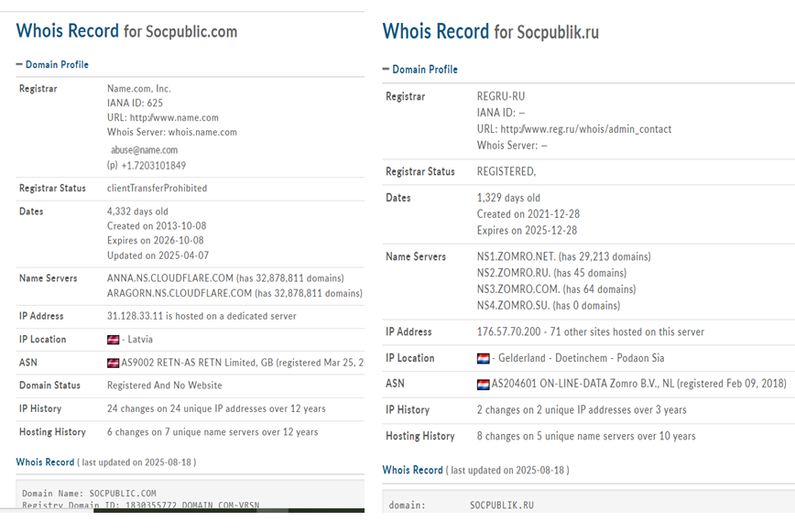Click 'Registered And No Website' domain status
795x532 pixels.
click(x=164, y=385)
